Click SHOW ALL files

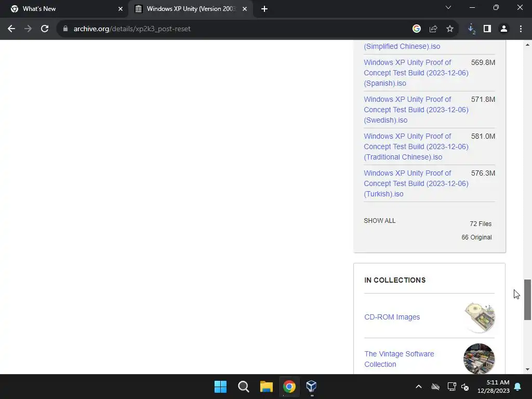[x=379, y=220]
